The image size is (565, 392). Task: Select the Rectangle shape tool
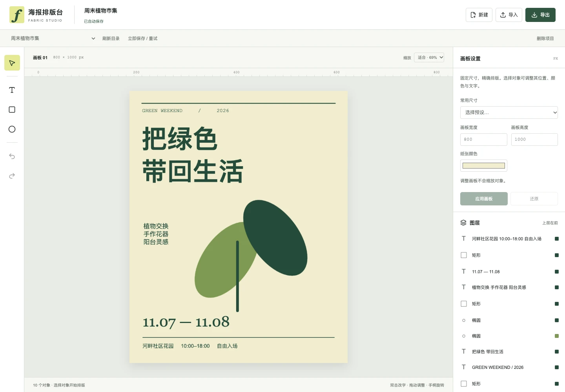pyautogui.click(x=12, y=110)
